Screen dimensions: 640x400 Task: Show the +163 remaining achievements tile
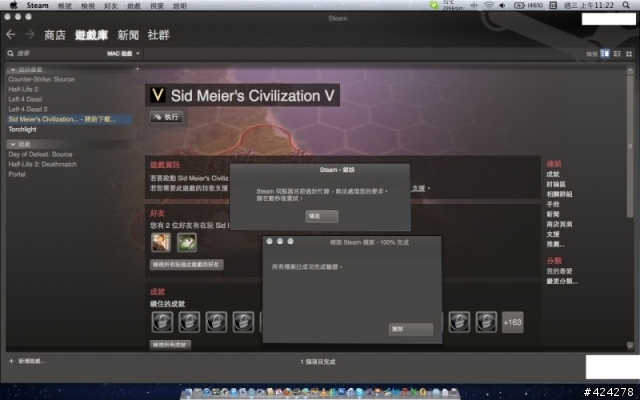(x=512, y=322)
